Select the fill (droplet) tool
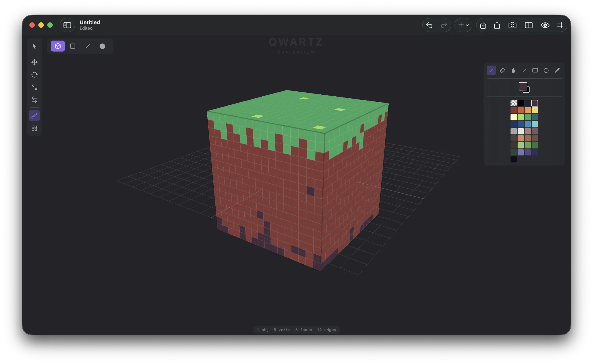The height and width of the screenshot is (364, 593). (x=513, y=70)
